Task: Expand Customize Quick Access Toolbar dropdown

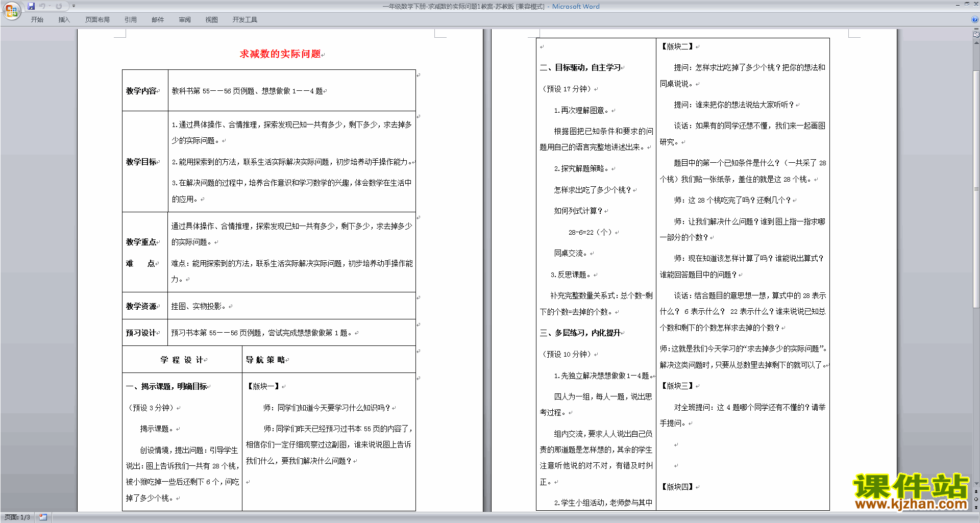Action: click(x=73, y=6)
